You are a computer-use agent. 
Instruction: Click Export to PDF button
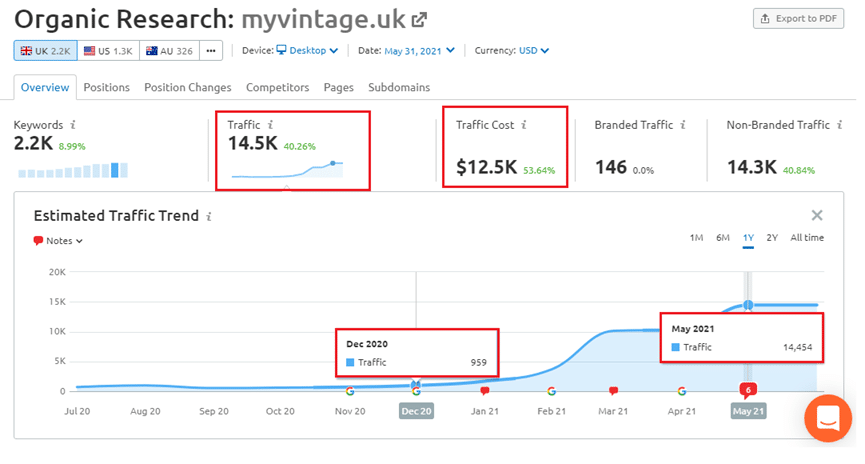pyautogui.click(x=798, y=19)
